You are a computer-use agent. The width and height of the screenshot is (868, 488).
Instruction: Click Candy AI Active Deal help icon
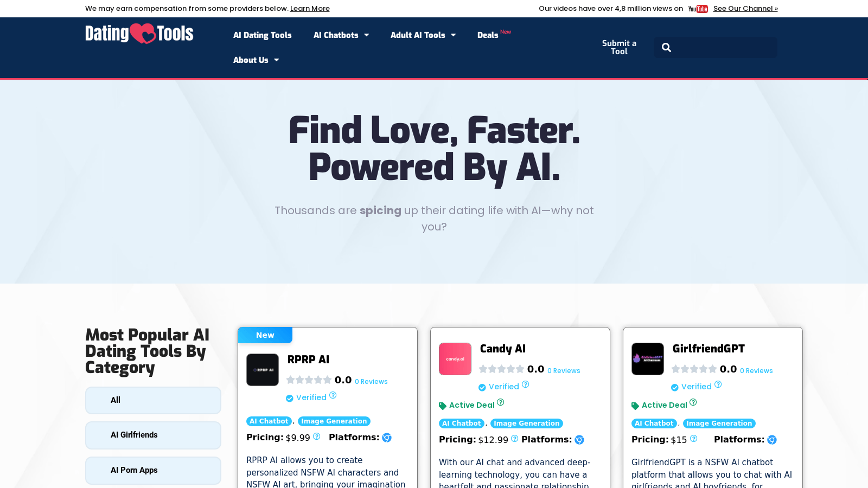pos(501,402)
